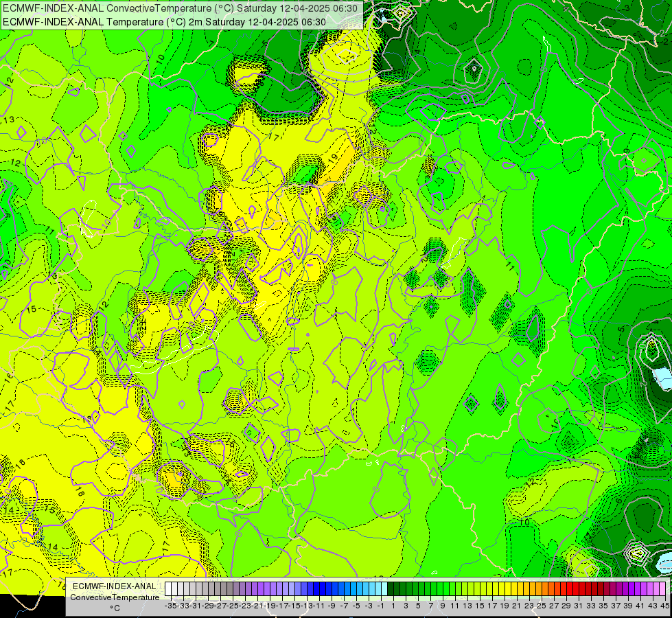The image size is (672, 618).
Task: Click the map contour label '5'
Action: point(621,330)
